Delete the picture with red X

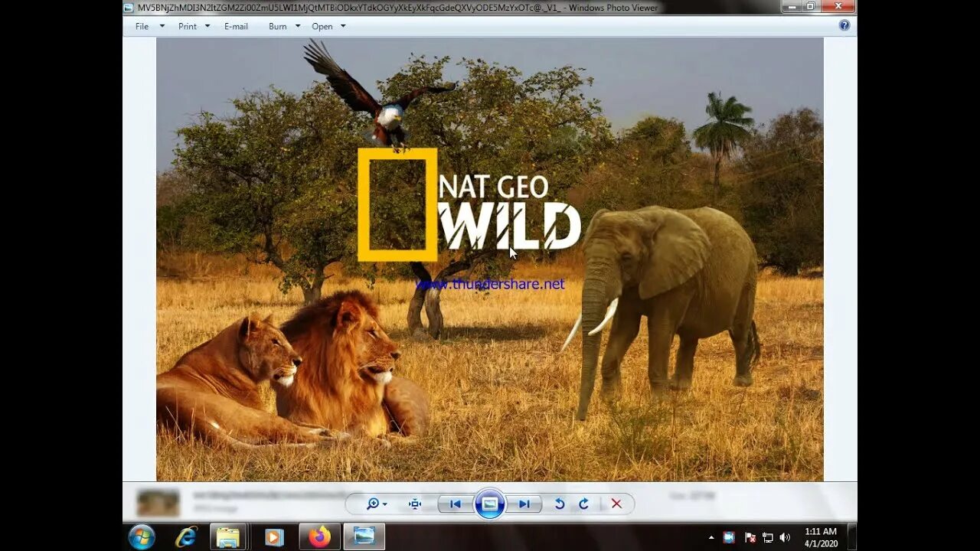[616, 504]
